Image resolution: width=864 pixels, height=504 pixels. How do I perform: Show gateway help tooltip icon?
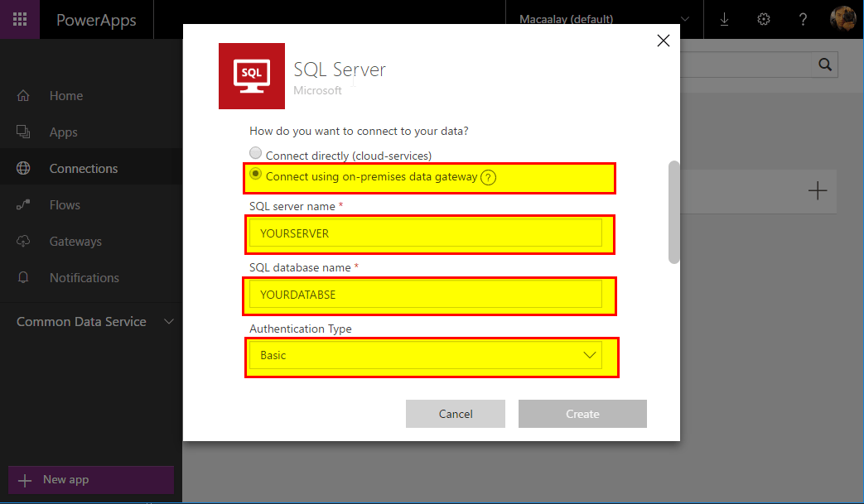click(488, 178)
